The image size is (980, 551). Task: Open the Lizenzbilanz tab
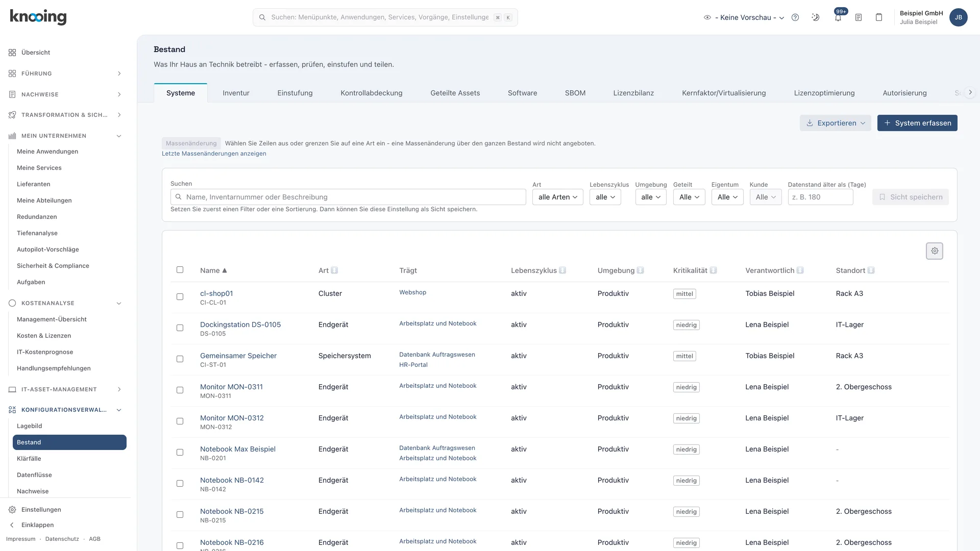pyautogui.click(x=633, y=93)
